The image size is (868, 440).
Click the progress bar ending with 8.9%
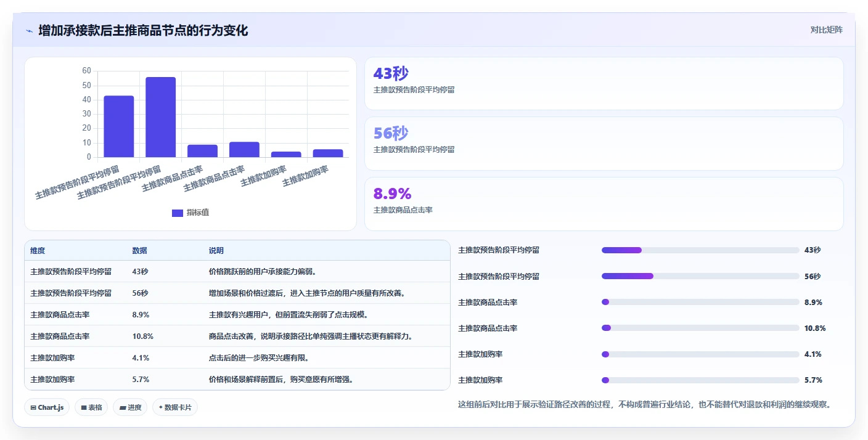pos(700,302)
